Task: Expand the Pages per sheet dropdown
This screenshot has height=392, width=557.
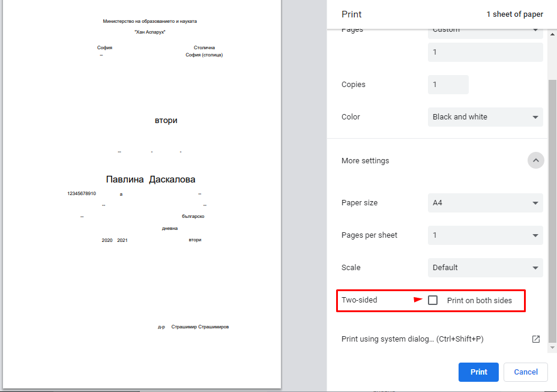Action: tap(485, 235)
